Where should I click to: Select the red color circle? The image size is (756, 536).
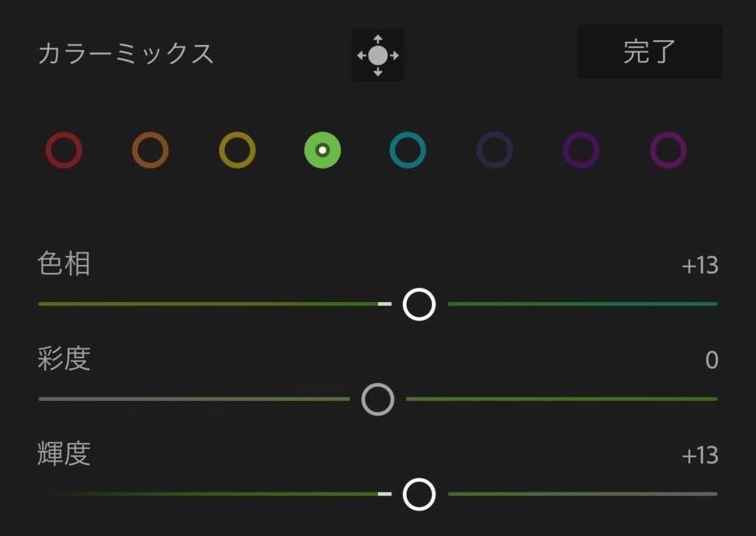tap(63, 151)
